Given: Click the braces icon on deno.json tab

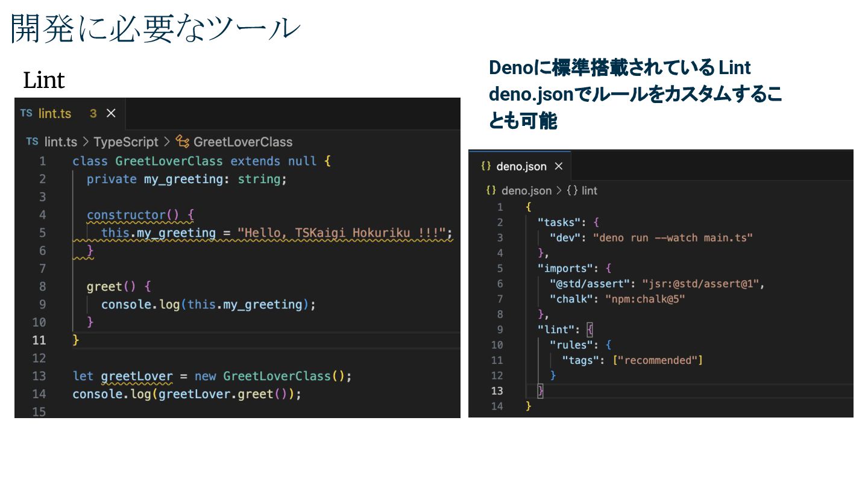Looking at the screenshot, I should (x=486, y=166).
